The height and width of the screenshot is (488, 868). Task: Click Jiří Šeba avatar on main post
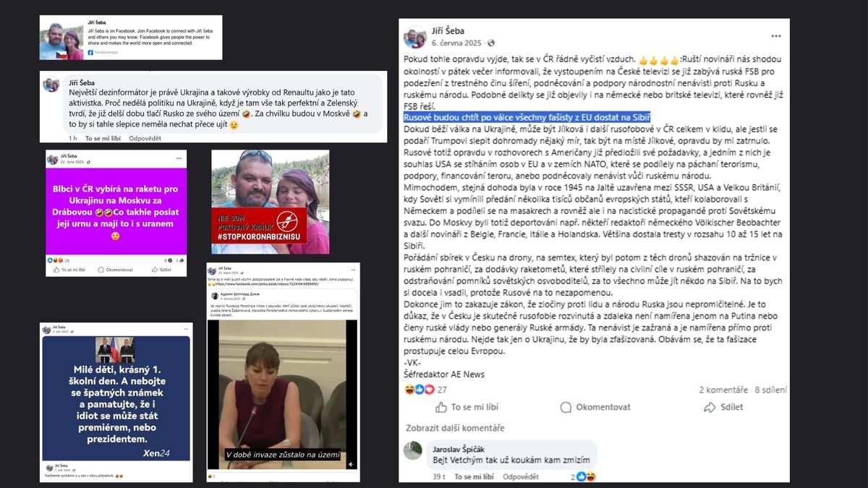coord(415,37)
